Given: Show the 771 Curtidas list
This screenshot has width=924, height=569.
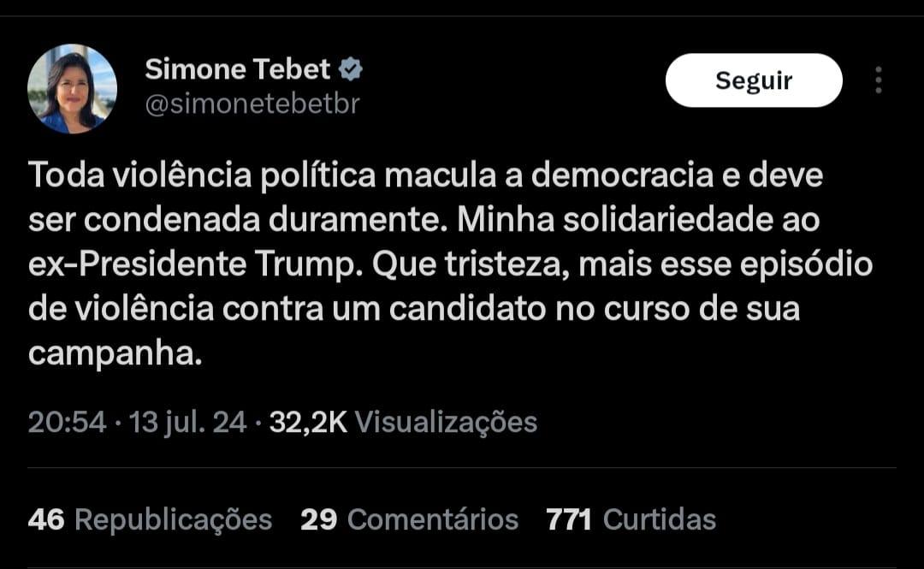Looking at the screenshot, I should point(631,519).
